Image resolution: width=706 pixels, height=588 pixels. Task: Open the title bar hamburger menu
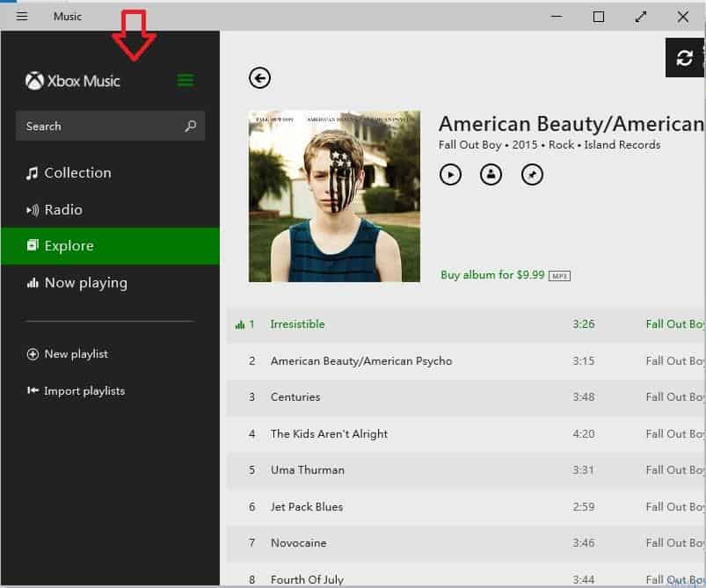22,17
